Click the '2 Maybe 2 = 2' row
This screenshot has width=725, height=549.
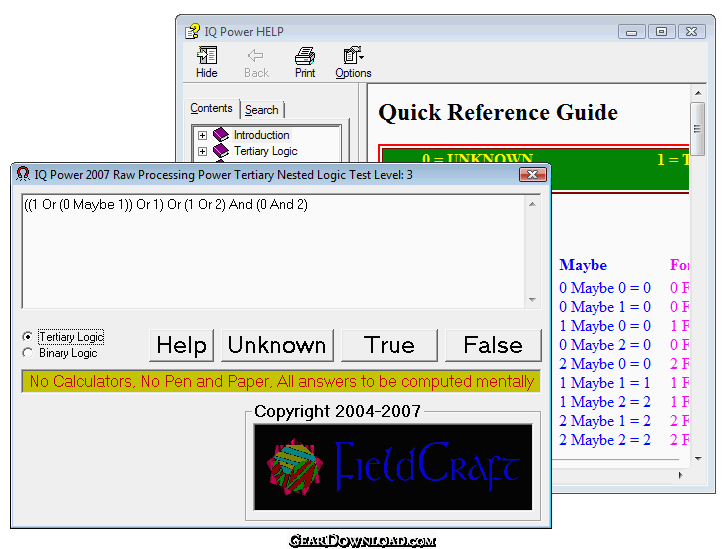point(605,439)
